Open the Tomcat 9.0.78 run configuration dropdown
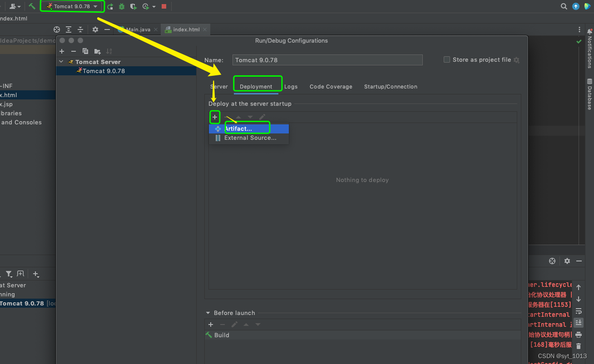This screenshot has width=594, height=364. tap(72, 6)
